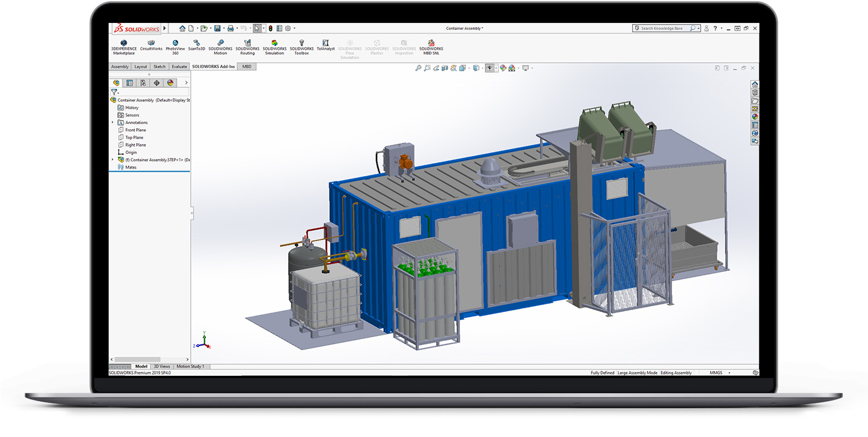
Task: Switch to the DisplayManager appearance tab
Action: (x=170, y=83)
